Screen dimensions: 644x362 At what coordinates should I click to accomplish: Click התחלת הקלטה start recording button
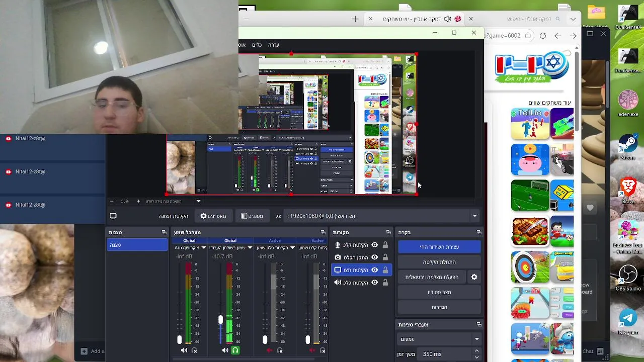coord(439,262)
